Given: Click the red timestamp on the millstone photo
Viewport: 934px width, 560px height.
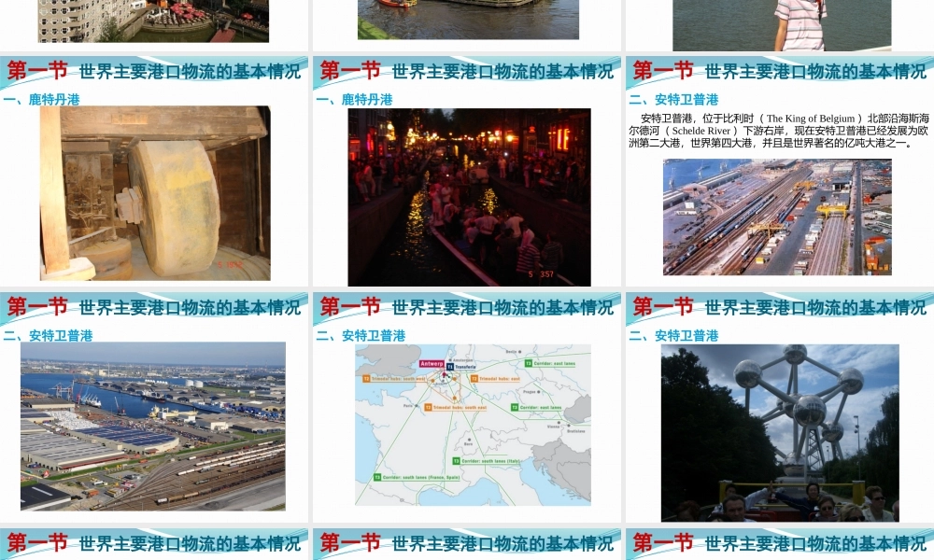Looking at the screenshot, I should [x=230, y=265].
